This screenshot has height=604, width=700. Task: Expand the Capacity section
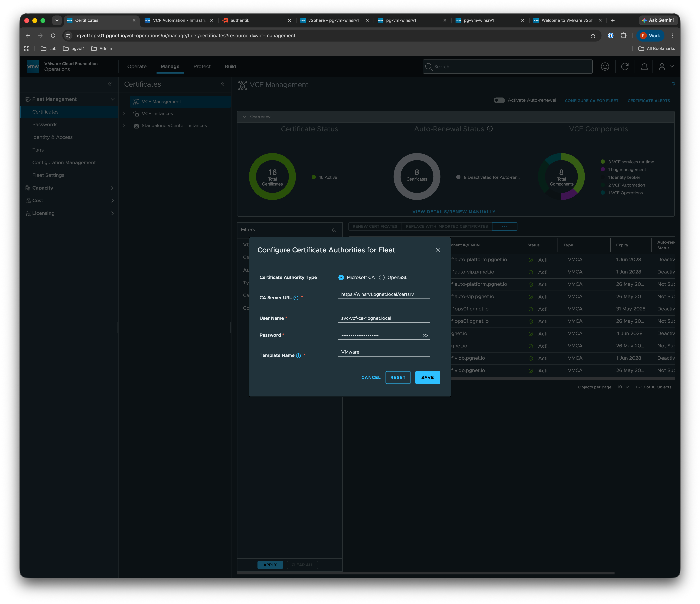point(113,188)
